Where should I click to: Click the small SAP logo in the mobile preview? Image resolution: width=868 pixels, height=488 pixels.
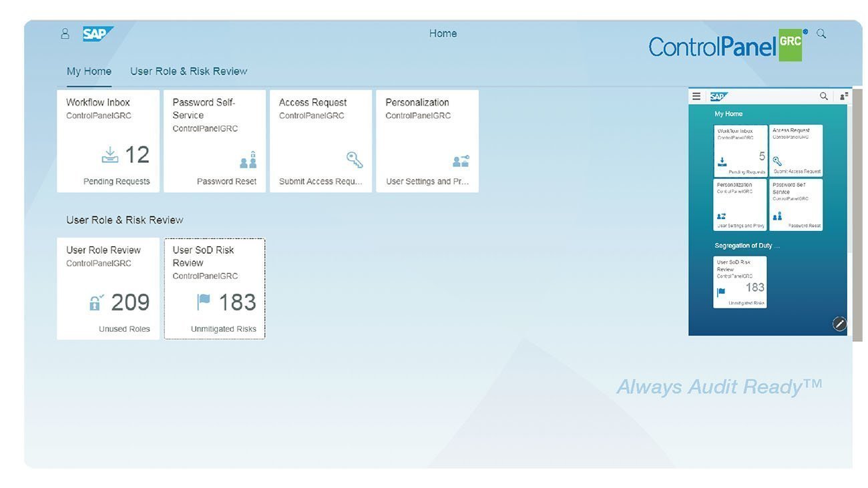tap(718, 96)
